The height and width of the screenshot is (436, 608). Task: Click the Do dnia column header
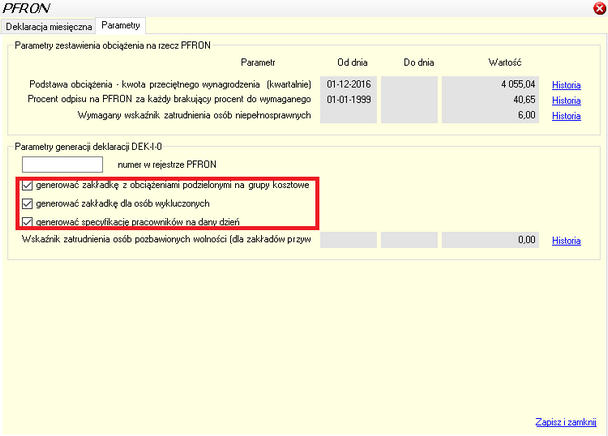click(419, 62)
